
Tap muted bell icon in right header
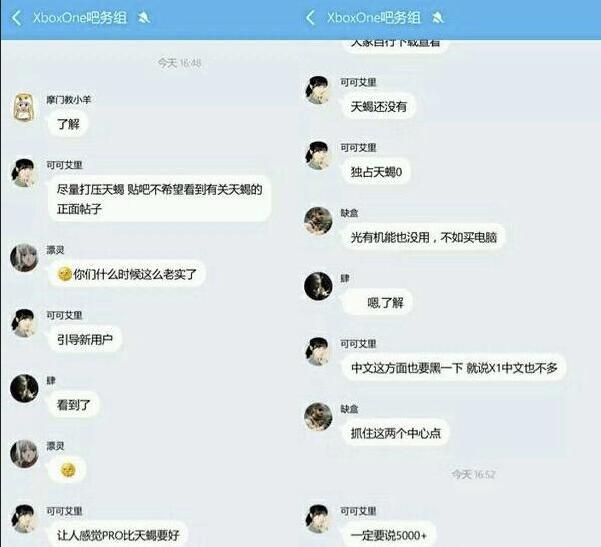click(438, 17)
